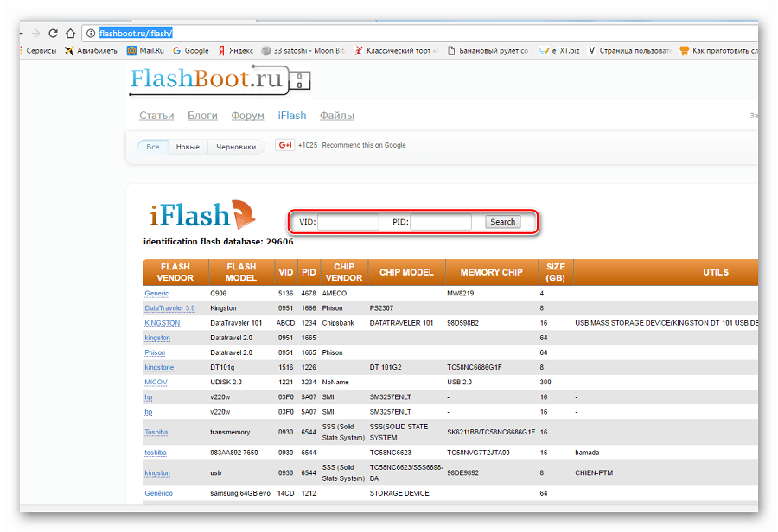
Task: Open the Mail.Ru bookmark
Action: [x=145, y=51]
